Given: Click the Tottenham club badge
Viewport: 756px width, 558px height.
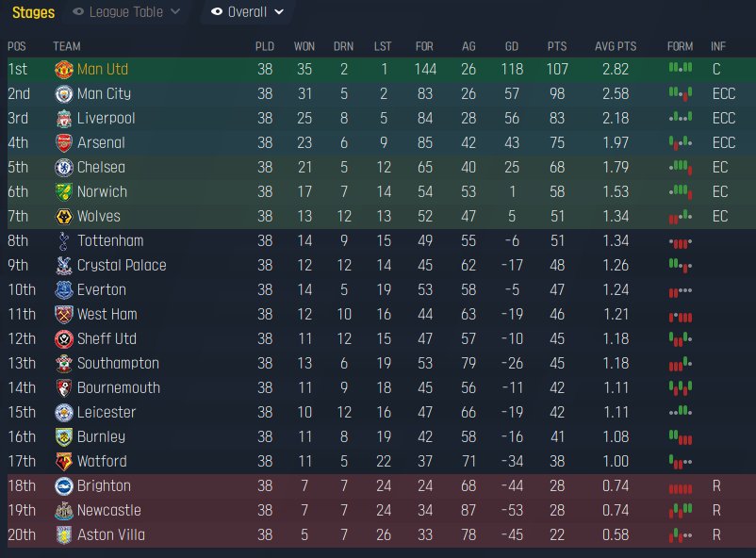Looking at the screenshot, I should 64,241.
